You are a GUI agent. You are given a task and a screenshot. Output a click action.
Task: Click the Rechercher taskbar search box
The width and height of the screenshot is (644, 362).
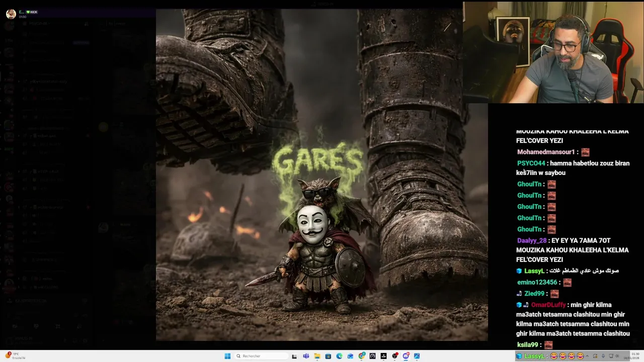pyautogui.click(x=262, y=356)
